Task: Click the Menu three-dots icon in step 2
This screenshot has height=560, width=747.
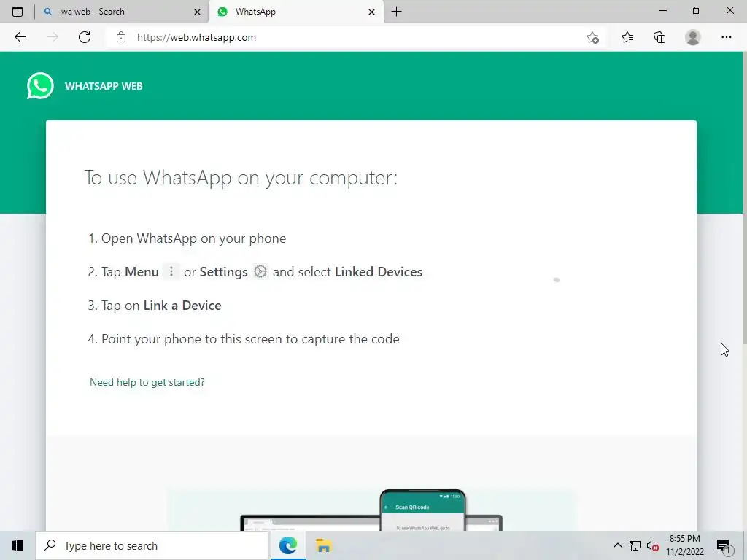Action: pyautogui.click(x=171, y=271)
